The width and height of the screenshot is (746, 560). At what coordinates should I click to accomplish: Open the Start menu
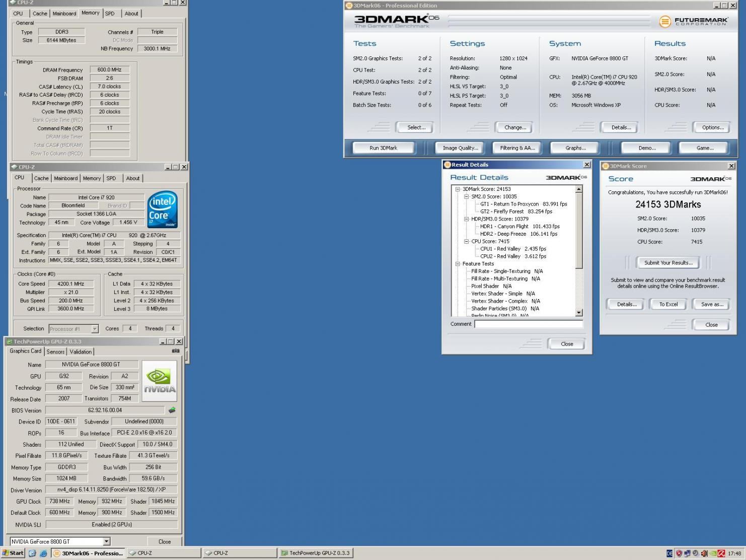(13, 553)
